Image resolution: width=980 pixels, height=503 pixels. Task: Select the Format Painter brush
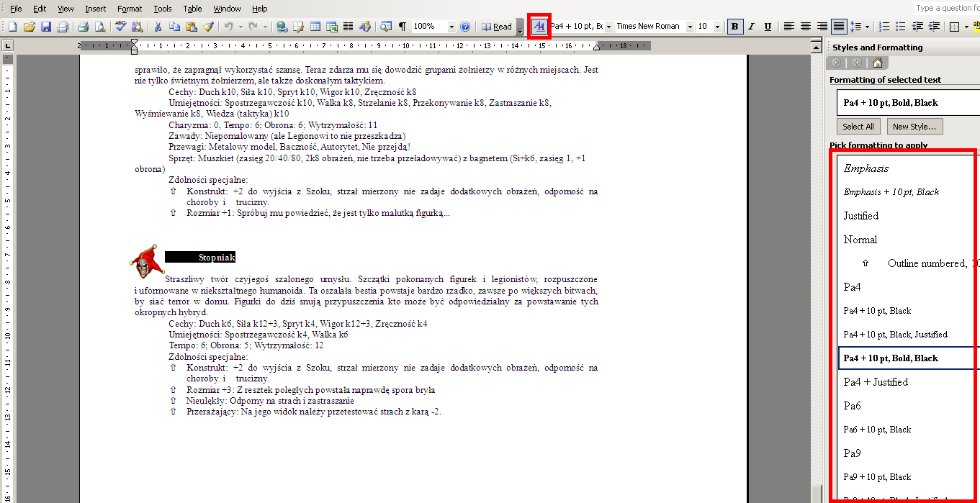pyautogui.click(x=208, y=27)
